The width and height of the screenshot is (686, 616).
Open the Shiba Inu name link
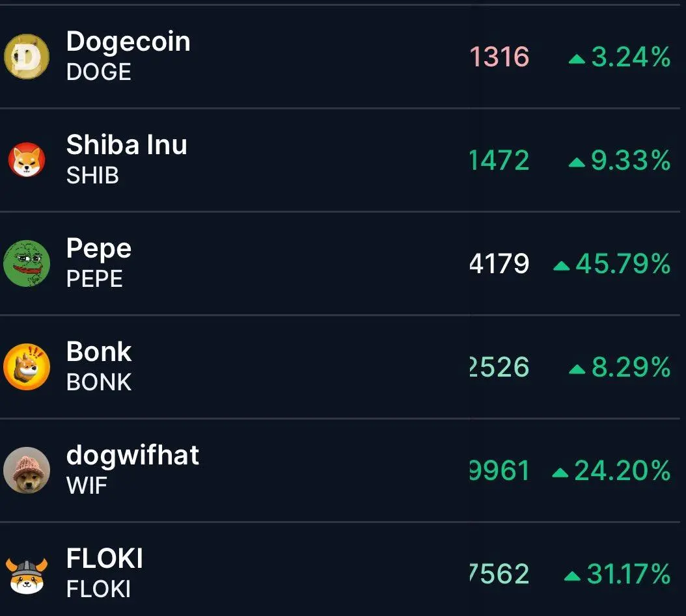(x=127, y=144)
